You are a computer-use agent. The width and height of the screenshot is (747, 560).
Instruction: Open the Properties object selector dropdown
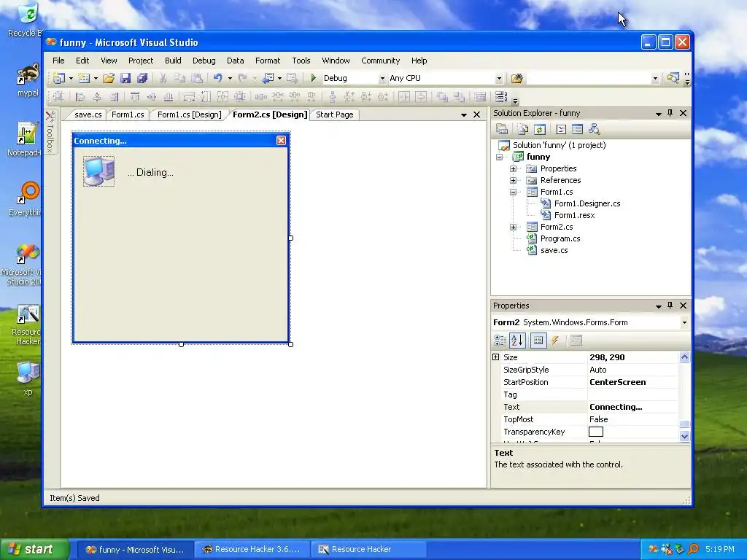pos(684,322)
